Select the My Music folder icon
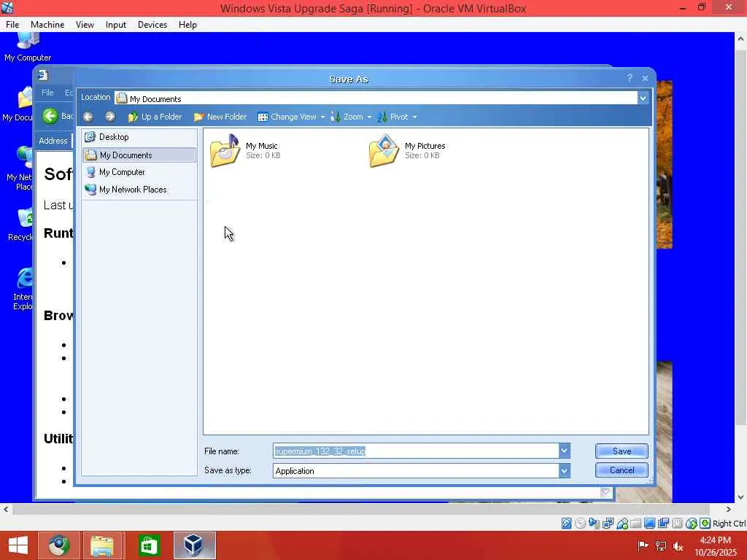Viewport: 747px width, 560px height. (x=225, y=150)
